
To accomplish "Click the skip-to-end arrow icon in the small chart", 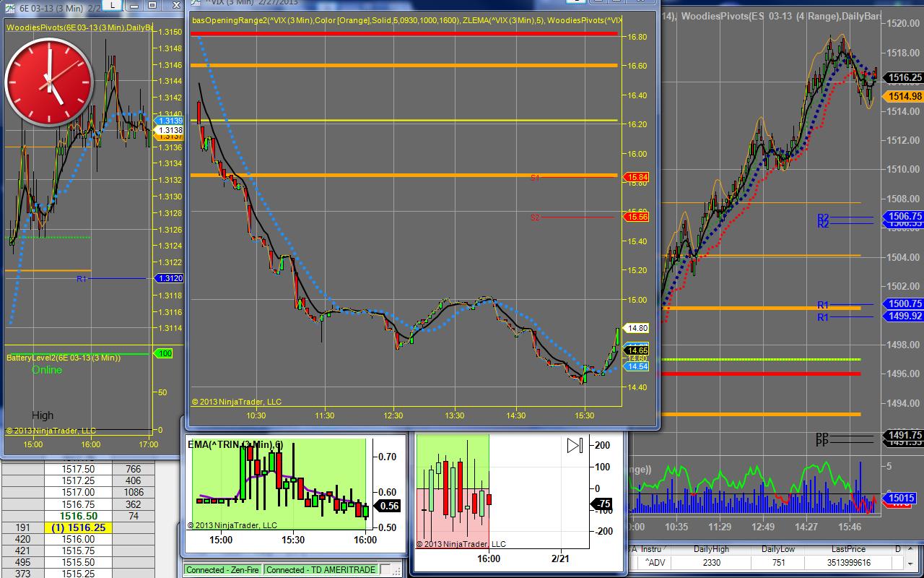I will pyautogui.click(x=575, y=446).
